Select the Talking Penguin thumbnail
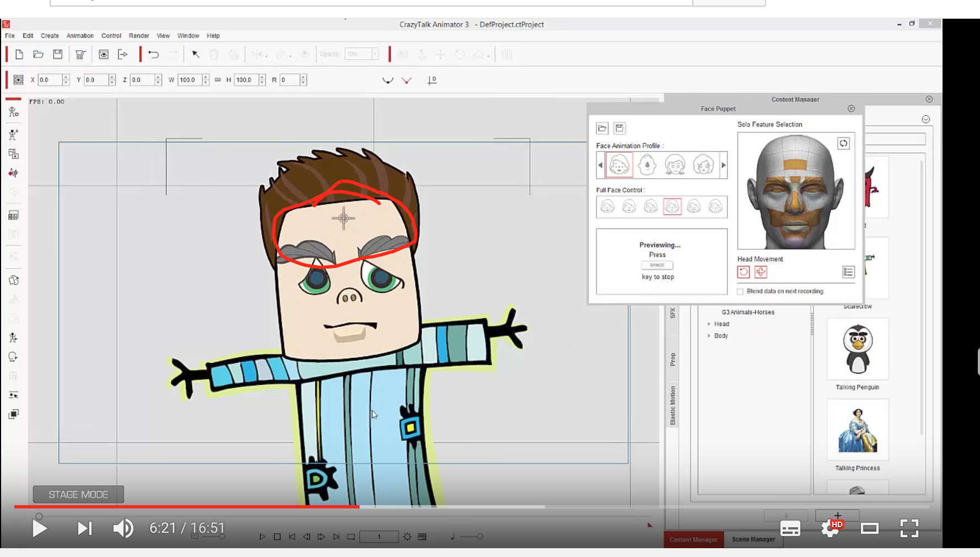The image size is (980, 557). point(858,349)
